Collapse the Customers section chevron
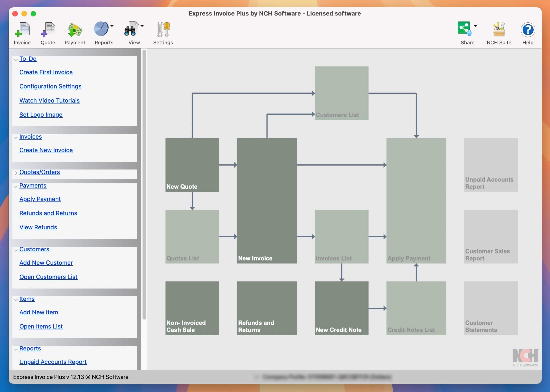 [x=16, y=250]
